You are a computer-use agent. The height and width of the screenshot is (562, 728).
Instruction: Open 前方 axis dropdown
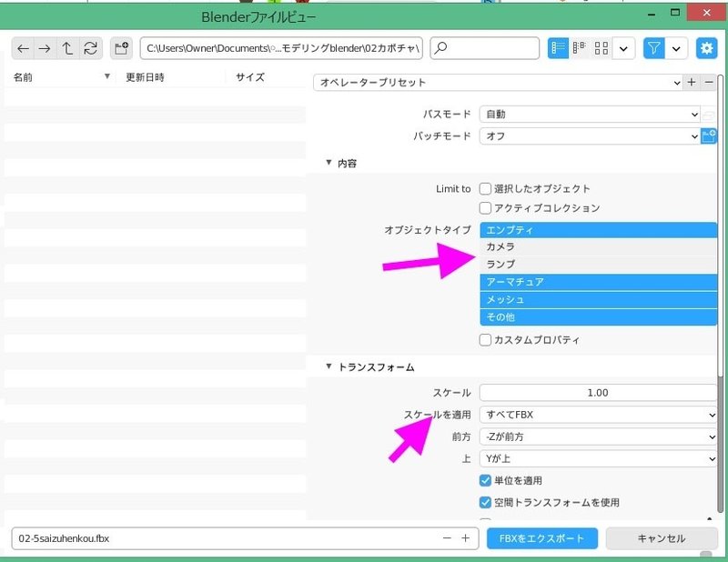[599, 437]
